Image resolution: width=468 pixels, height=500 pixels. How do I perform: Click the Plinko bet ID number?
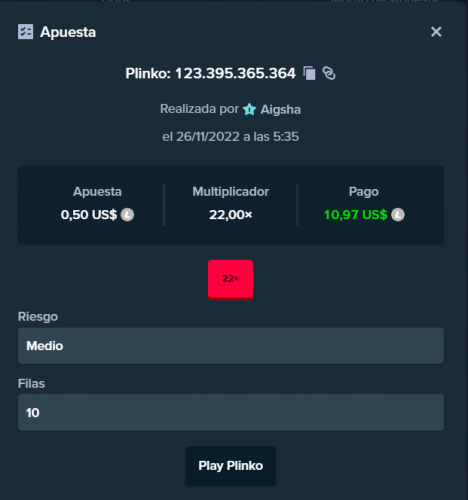[235, 73]
